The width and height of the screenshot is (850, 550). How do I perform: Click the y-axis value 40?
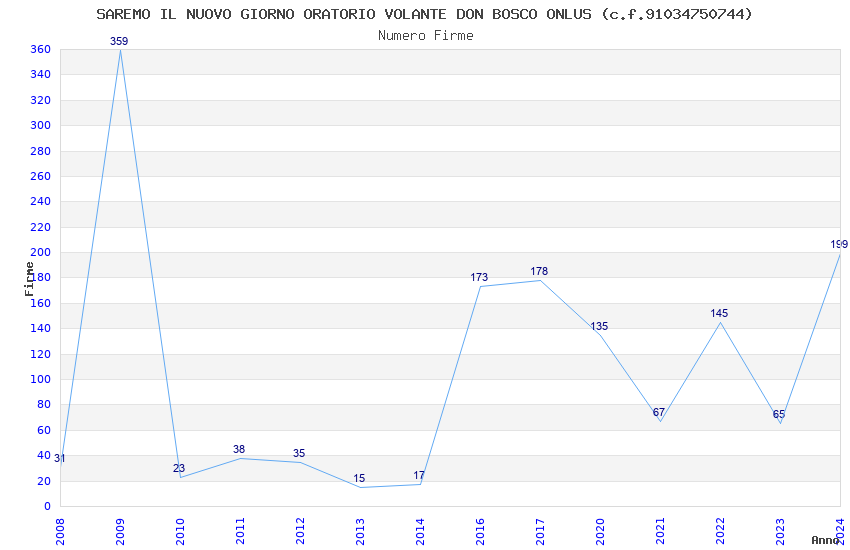click(44, 455)
